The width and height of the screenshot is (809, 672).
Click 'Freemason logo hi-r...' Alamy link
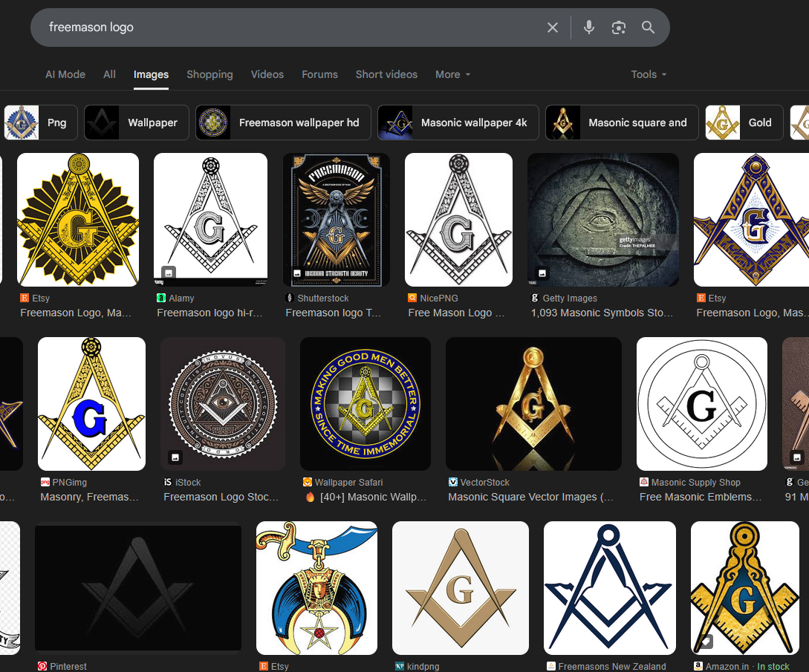tap(209, 313)
